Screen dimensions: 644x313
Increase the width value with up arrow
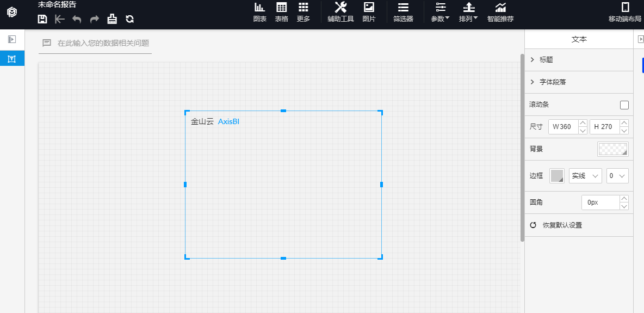point(583,123)
